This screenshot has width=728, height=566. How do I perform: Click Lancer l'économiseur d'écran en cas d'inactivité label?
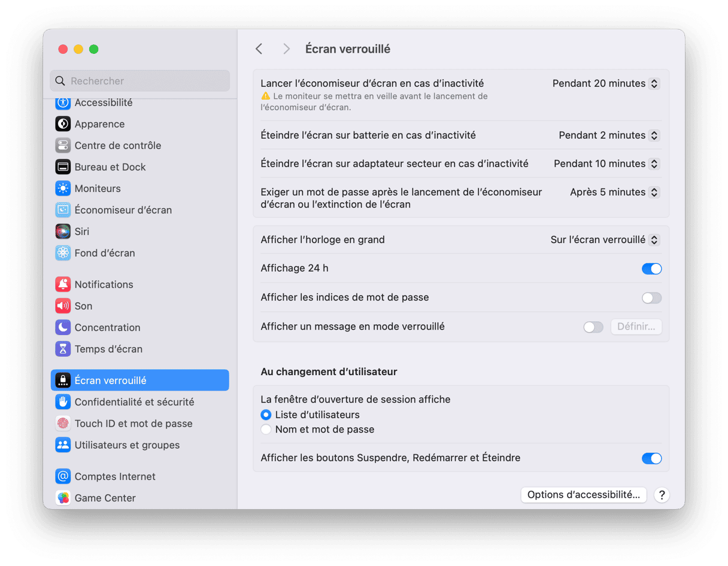pos(372,83)
